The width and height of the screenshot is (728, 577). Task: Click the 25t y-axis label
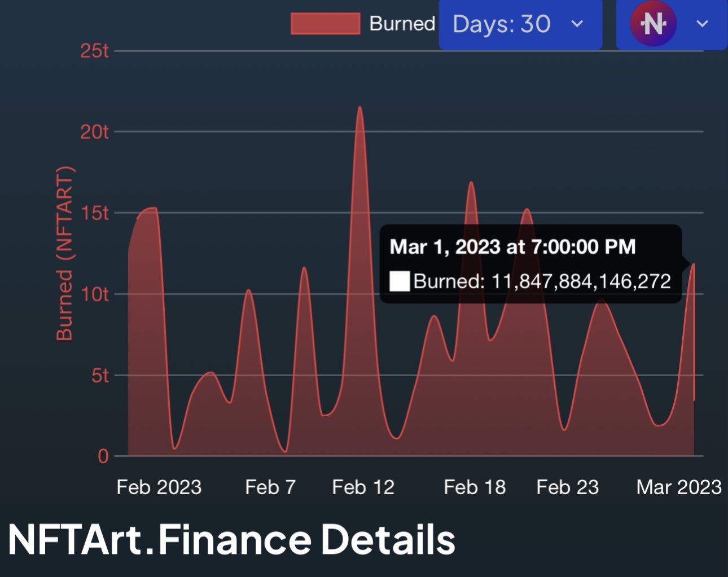(x=94, y=51)
